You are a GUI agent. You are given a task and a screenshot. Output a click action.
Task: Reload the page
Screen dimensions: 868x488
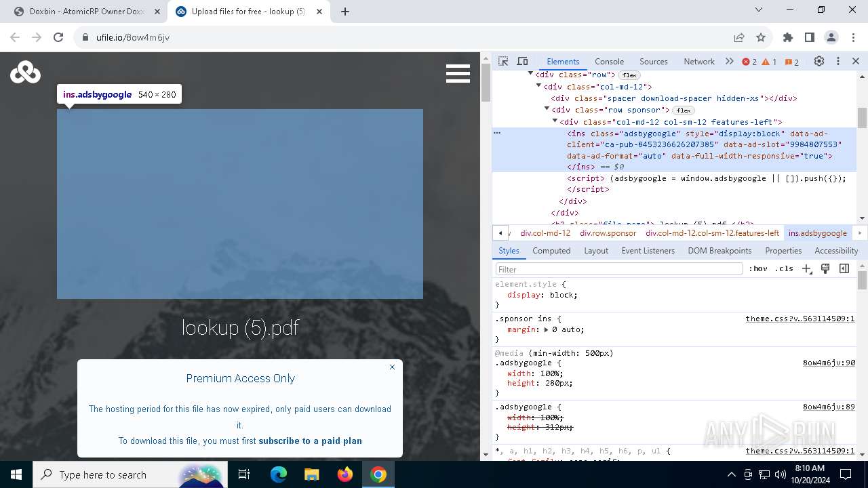[58, 37]
